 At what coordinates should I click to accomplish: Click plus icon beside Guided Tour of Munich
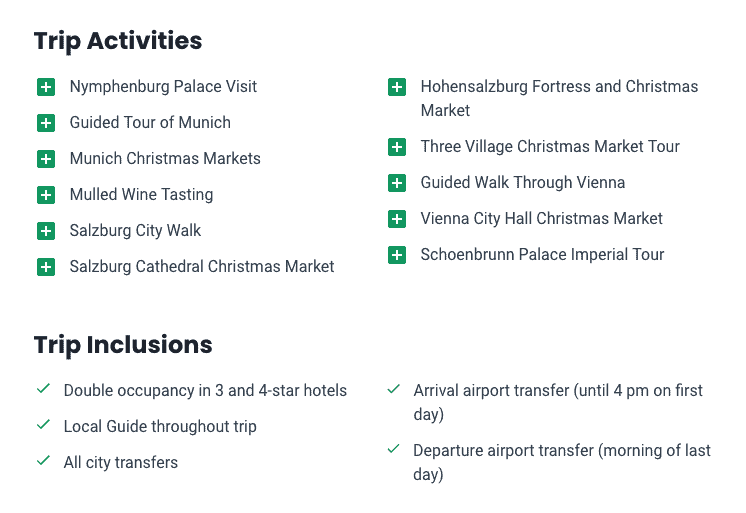click(x=46, y=123)
